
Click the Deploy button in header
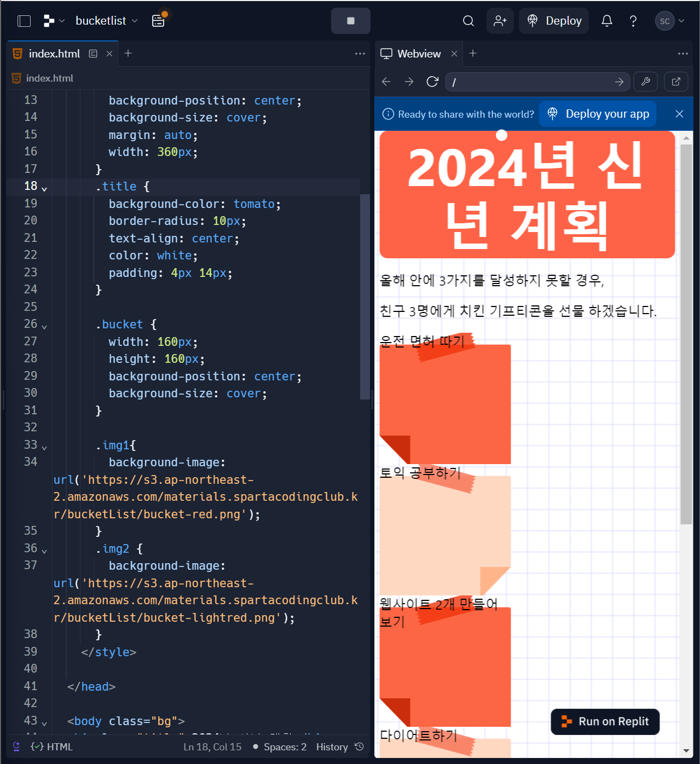click(554, 21)
